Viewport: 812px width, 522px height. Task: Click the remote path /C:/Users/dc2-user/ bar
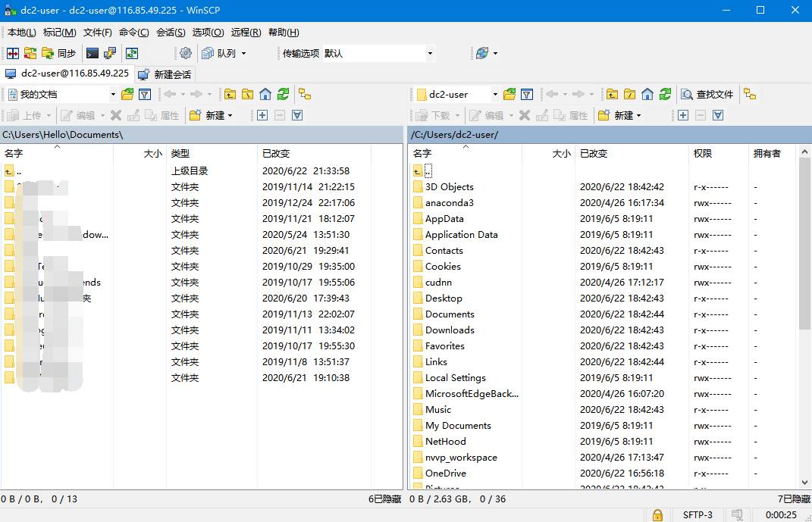pyautogui.click(x=610, y=135)
